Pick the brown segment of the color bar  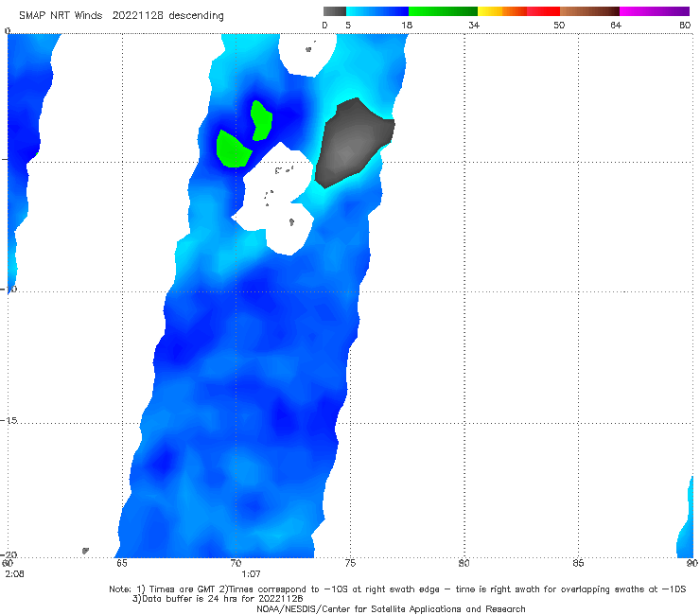(589, 11)
